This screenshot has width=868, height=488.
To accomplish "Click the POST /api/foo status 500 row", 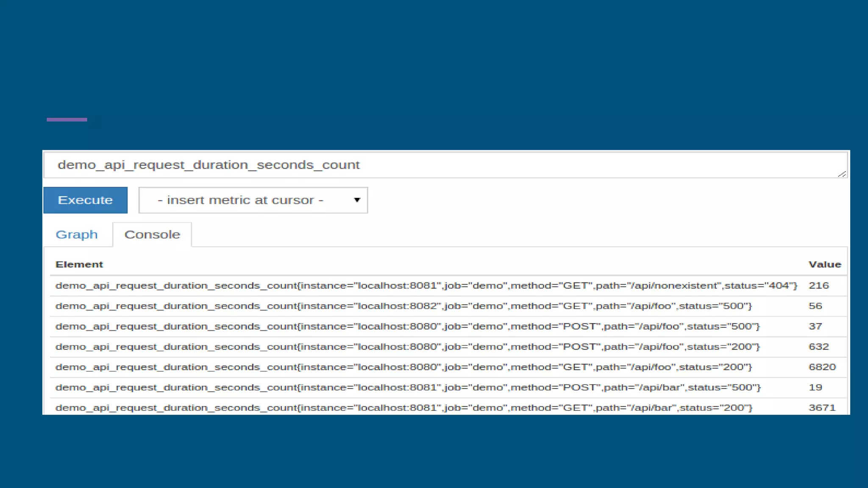I will [407, 326].
